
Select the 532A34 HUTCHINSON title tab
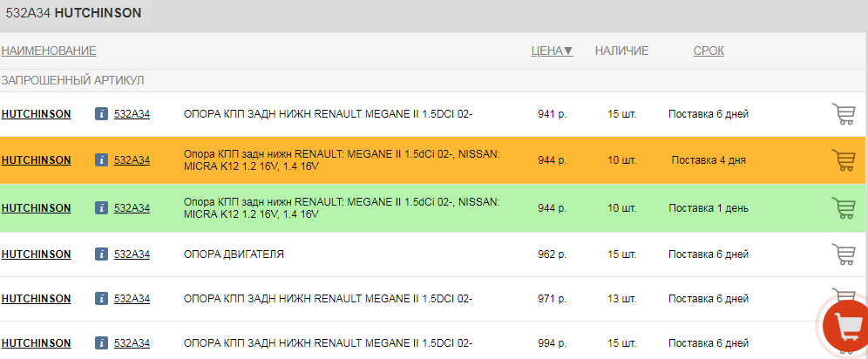pos(73,13)
